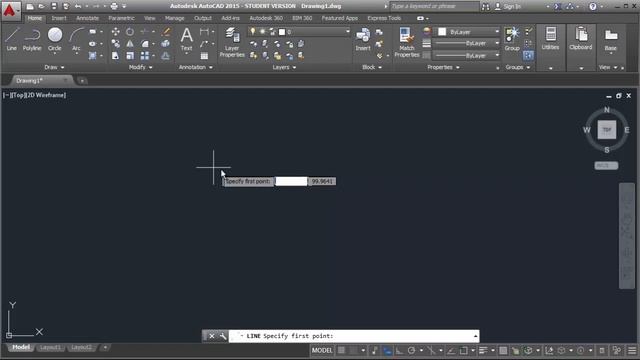The width and height of the screenshot is (640, 360).
Task: Expand the Properties panel
Action: click(443, 67)
